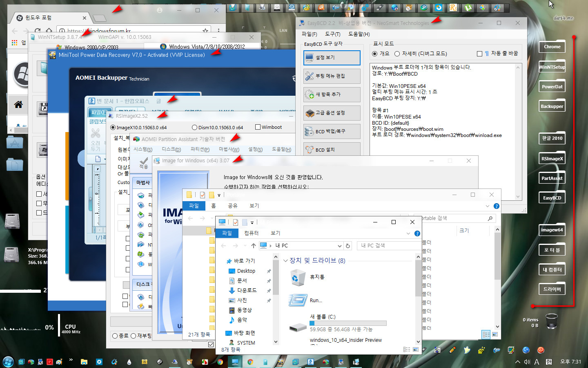Click the RSImageX launcher on right dock
This screenshot has height=368, width=588.
coord(552,159)
